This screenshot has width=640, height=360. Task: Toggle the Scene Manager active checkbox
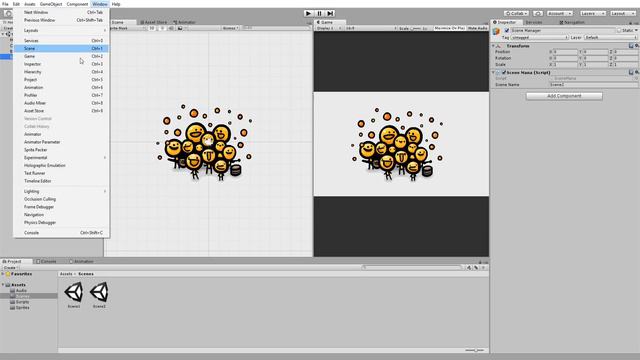click(x=507, y=30)
